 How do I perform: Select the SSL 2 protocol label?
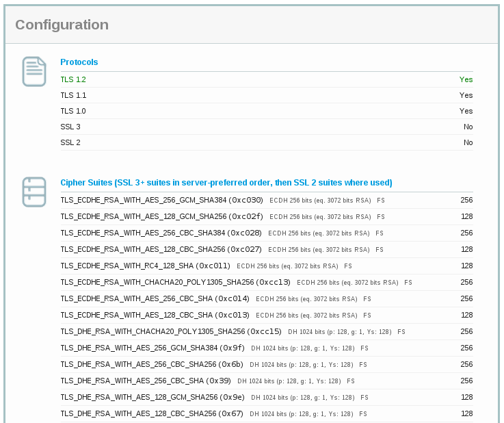click(x=70, y=142)
